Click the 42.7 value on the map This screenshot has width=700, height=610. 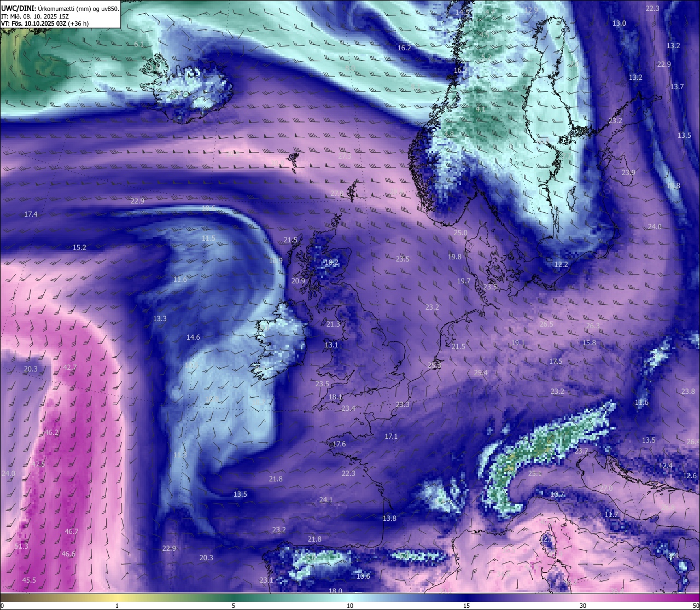pyautogui.click(x=70, y=367)
